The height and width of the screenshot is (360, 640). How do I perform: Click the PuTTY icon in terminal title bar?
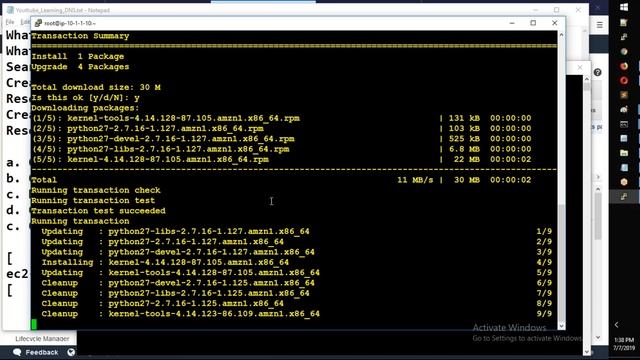tap(38, 23)
